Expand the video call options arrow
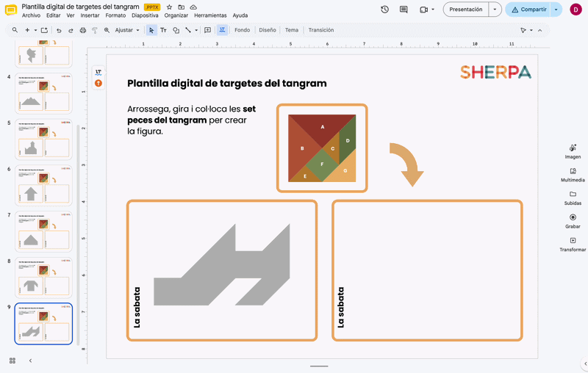Screen dimensions: 588x373 (433, 10)
